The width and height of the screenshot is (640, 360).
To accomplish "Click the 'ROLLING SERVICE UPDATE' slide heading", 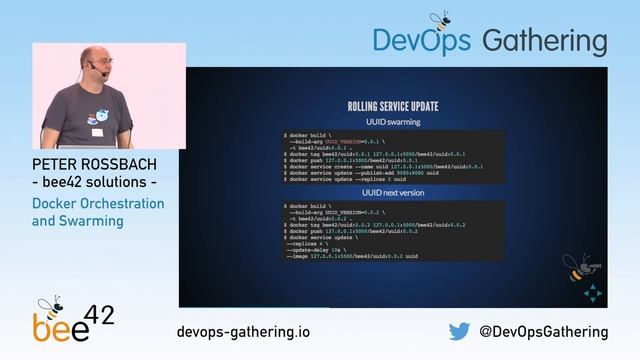I will coord(393,107).
